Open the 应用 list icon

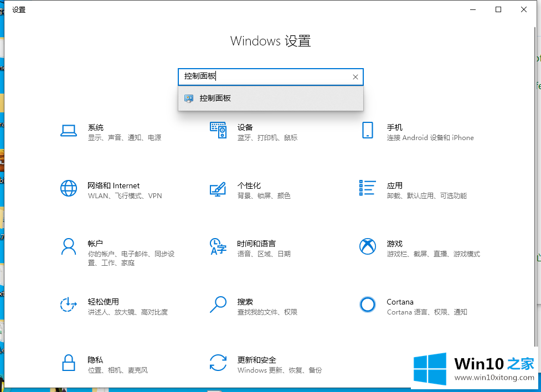[368, 188]
